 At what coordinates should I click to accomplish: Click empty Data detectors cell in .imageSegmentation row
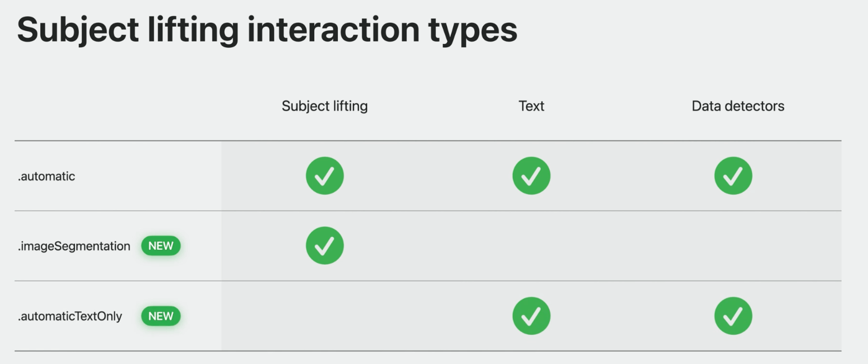pyautogui.click(x=738, y=246)
